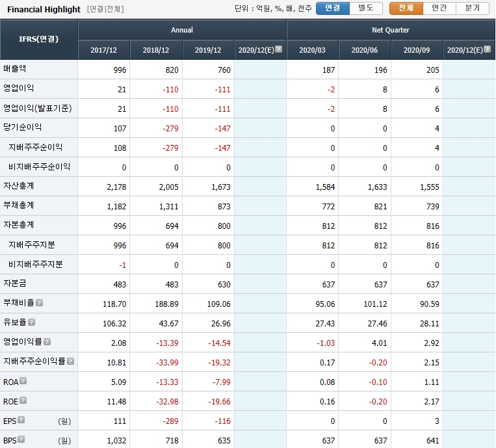Click the EPS help icon

[x=21, y=420]
